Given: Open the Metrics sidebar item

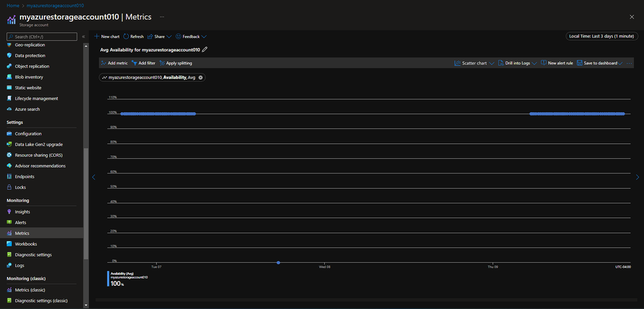Looking at the screenshot, I should [41, 233].
